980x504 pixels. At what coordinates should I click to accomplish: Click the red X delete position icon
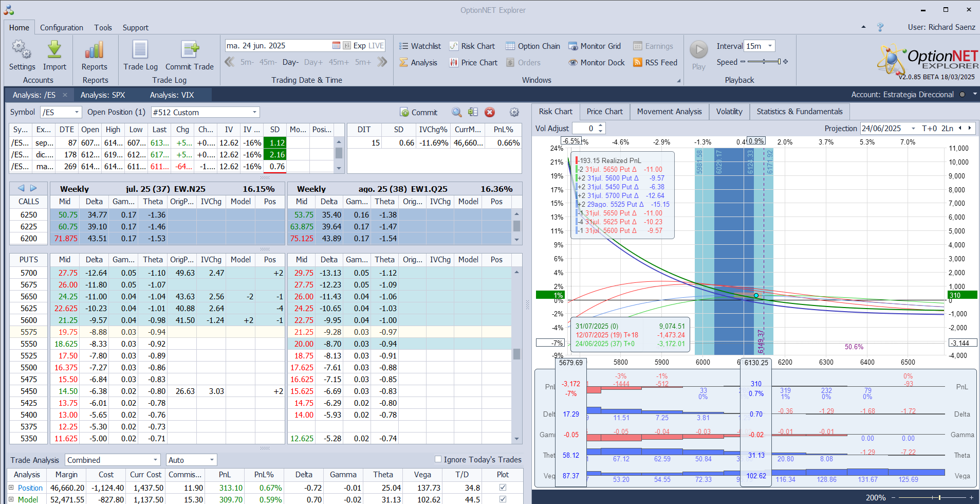click(490, 112)
